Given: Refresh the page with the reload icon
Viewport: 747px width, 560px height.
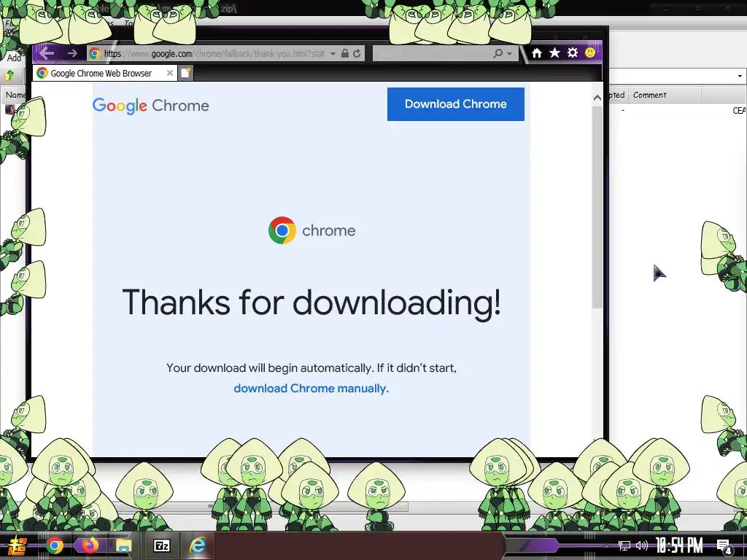Looking at the screenshot, I should point(357,53).
